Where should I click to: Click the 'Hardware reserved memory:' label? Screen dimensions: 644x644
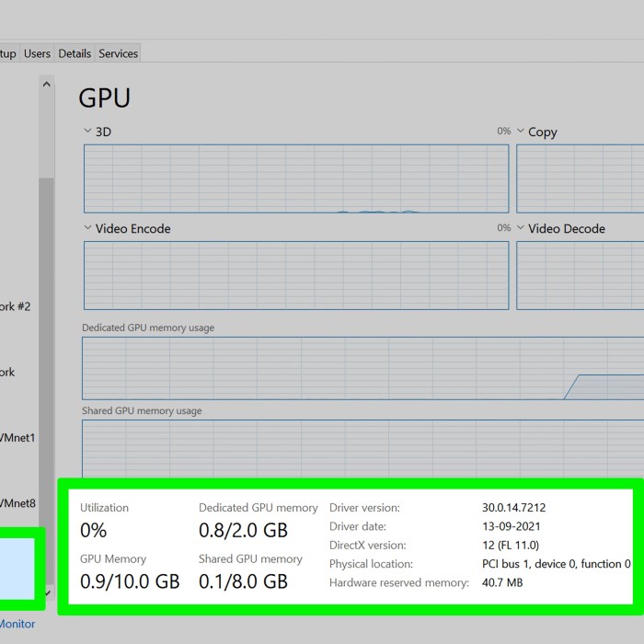tap(399, 582)
